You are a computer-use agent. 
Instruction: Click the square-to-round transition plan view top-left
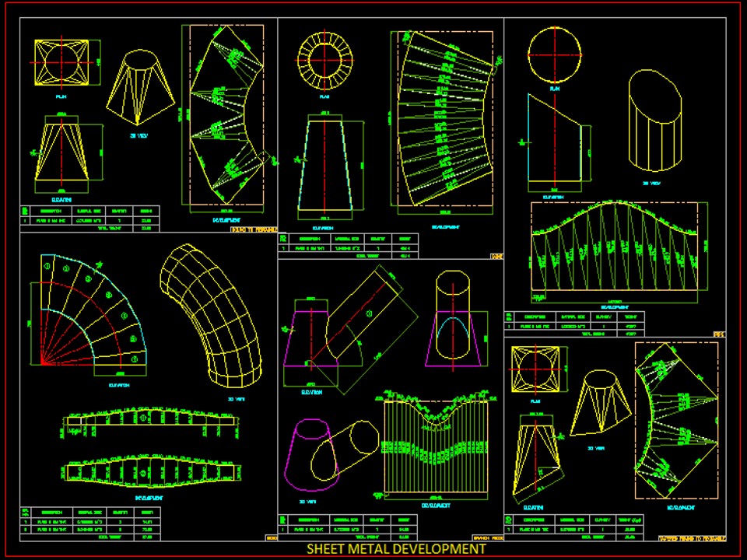tap(60, 61)
